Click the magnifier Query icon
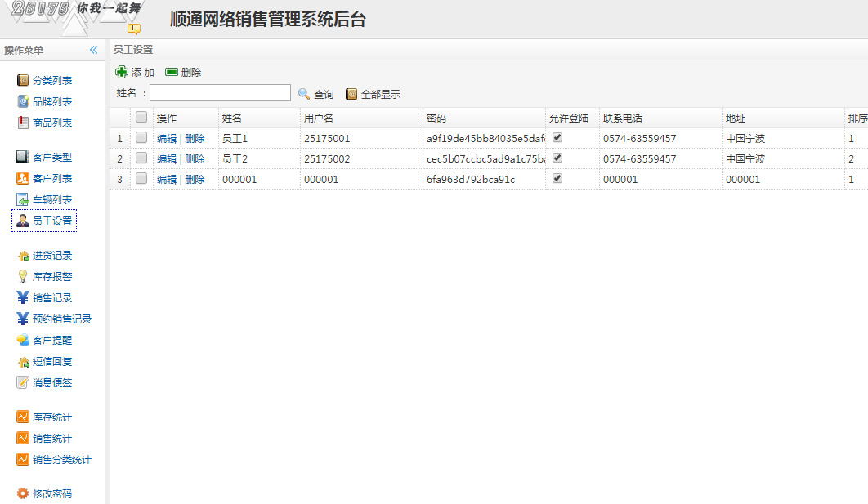Image resolution: width=868 pixels, height=504 pixels. click(x=304, y=94)
